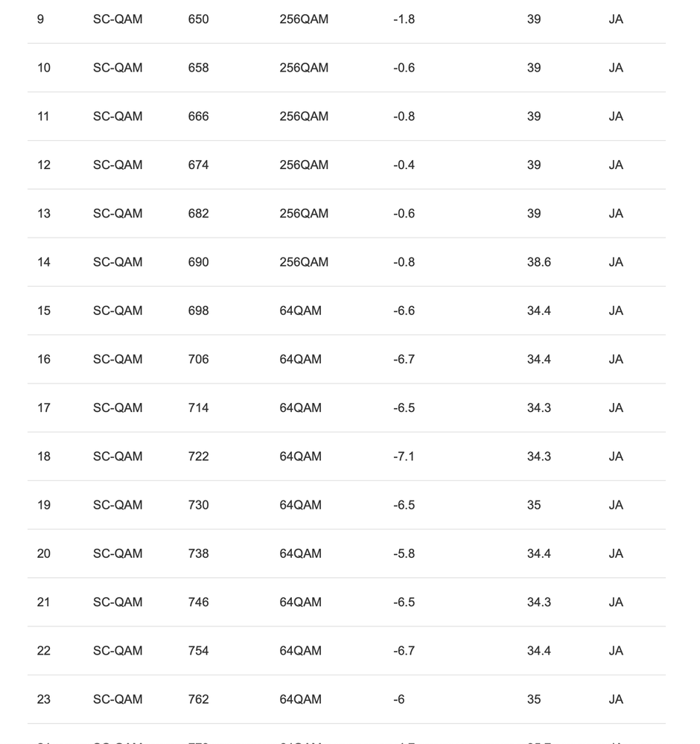Screen dimensions: 700x744
Task: Click channel number 9 in the first column
Action: 40,19
